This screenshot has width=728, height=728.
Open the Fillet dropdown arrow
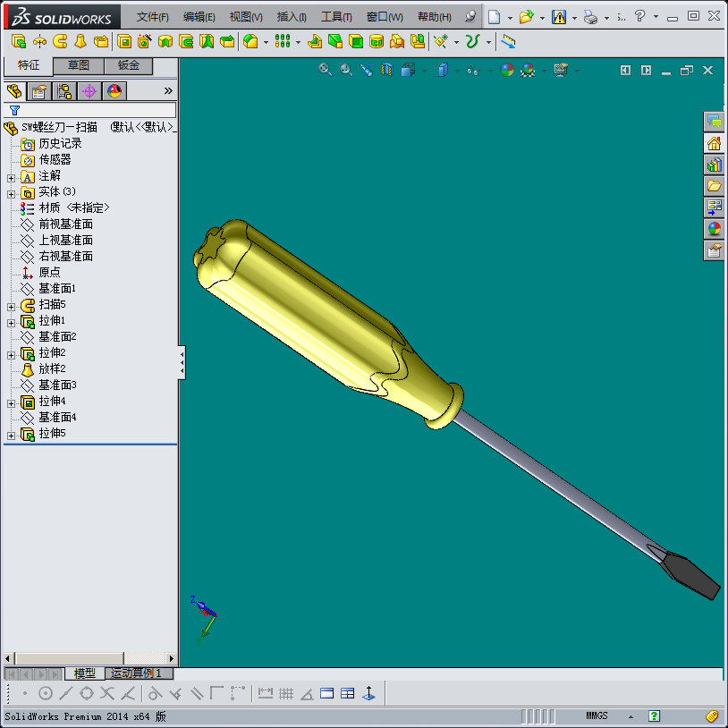pos(266,42)
